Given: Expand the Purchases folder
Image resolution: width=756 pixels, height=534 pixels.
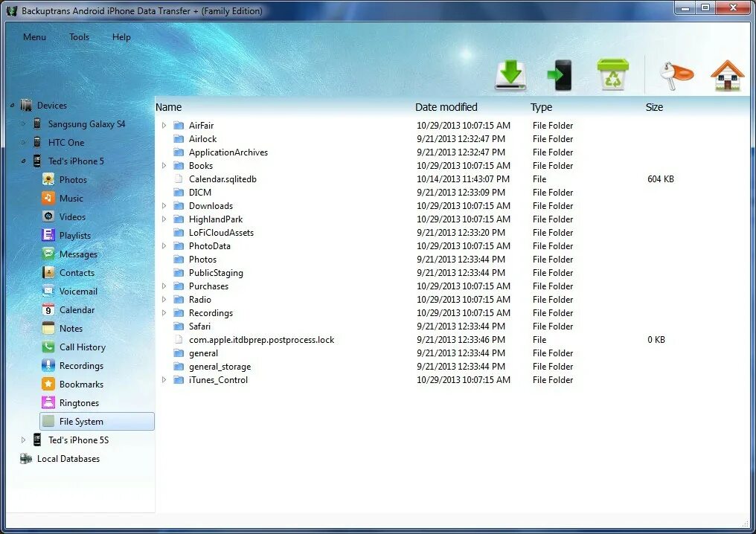Looking at the screenshot, I should pyautogui.click(x=164, y=286).
